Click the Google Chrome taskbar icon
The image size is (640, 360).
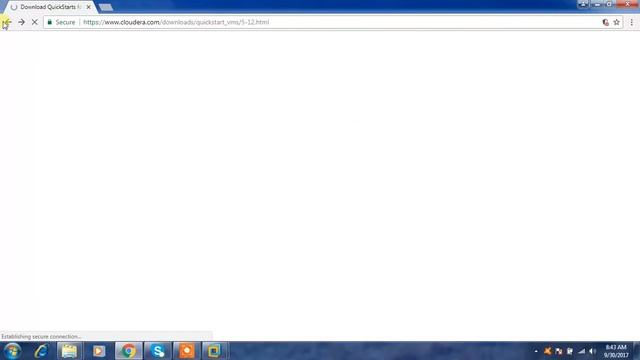129,351
